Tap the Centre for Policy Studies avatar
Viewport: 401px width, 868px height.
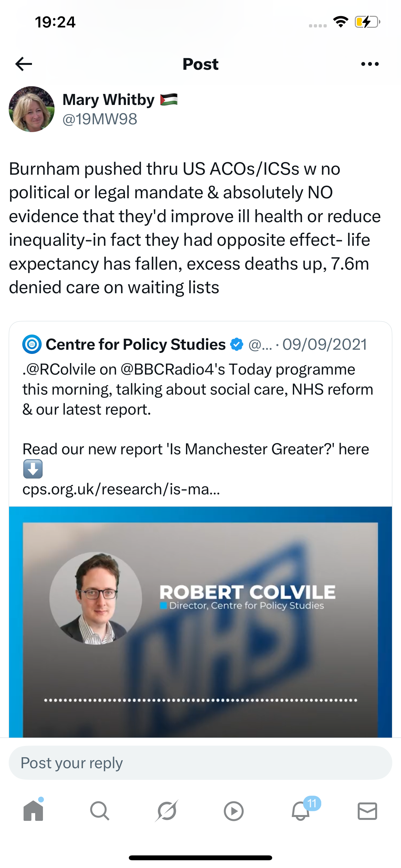(32, 344)
